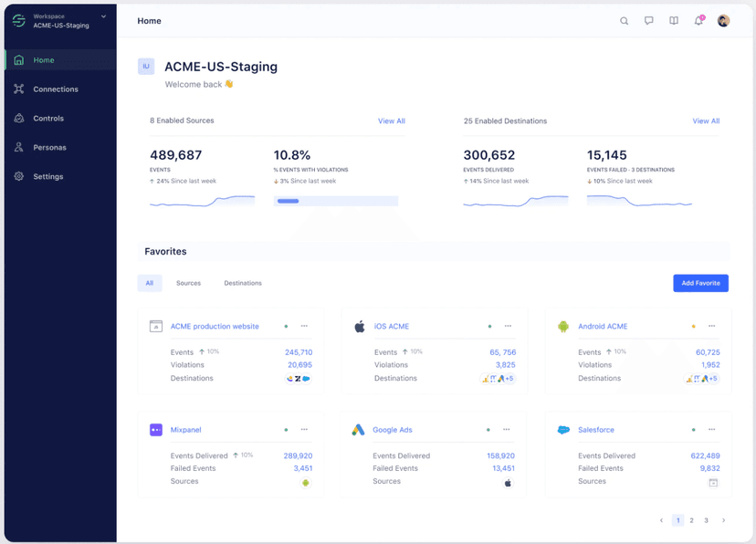Expand the Workspace switcher dropdown
The width and height of the screenshot is (756, 544).
(x=103, y=16)
